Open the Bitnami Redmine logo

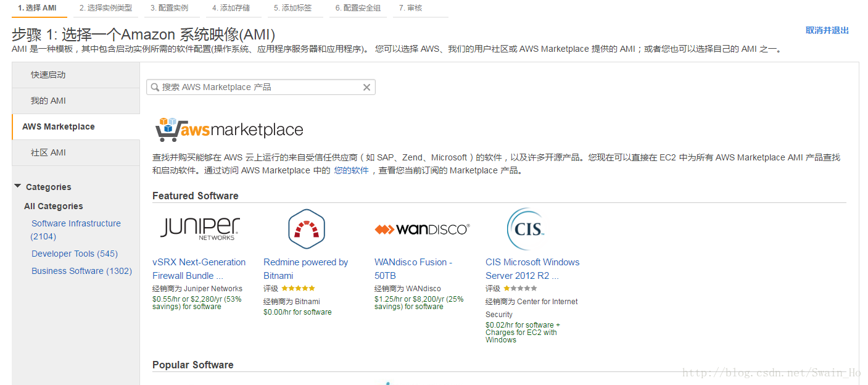click(x=307, y=228)
